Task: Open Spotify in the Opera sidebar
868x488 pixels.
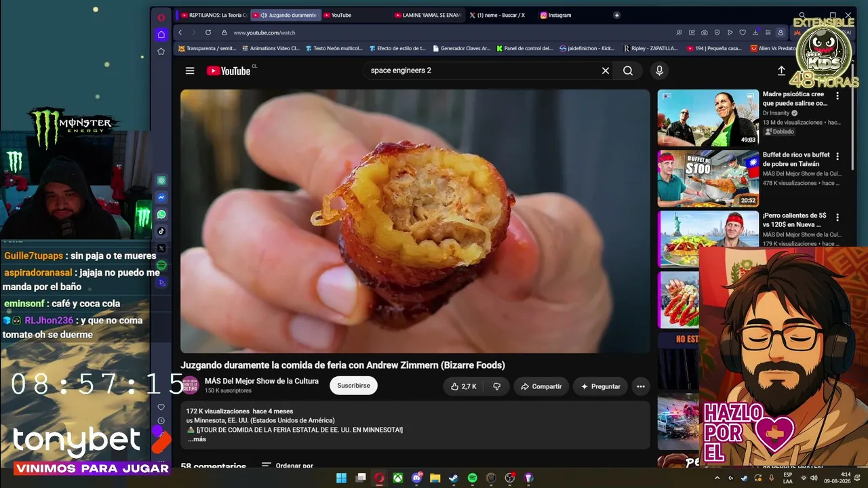Action: tap(161, 265)
